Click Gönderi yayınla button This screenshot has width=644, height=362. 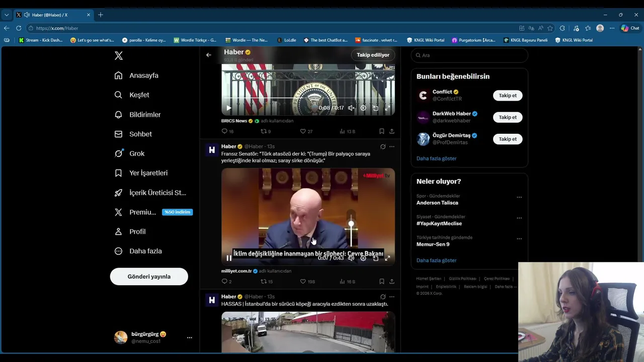(149, 277)
